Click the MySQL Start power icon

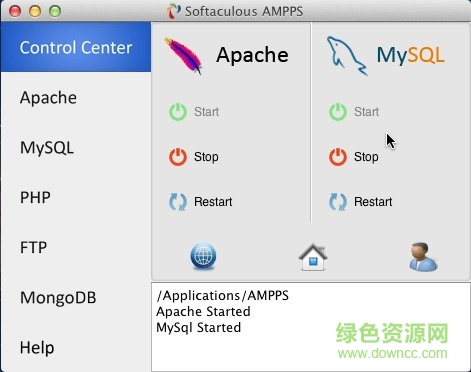[x=338, y=112]
